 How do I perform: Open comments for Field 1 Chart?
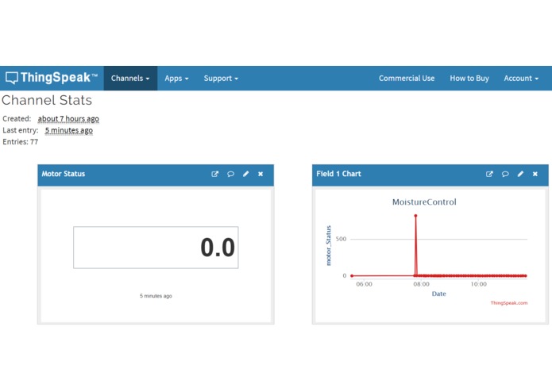tap(505, 174)
